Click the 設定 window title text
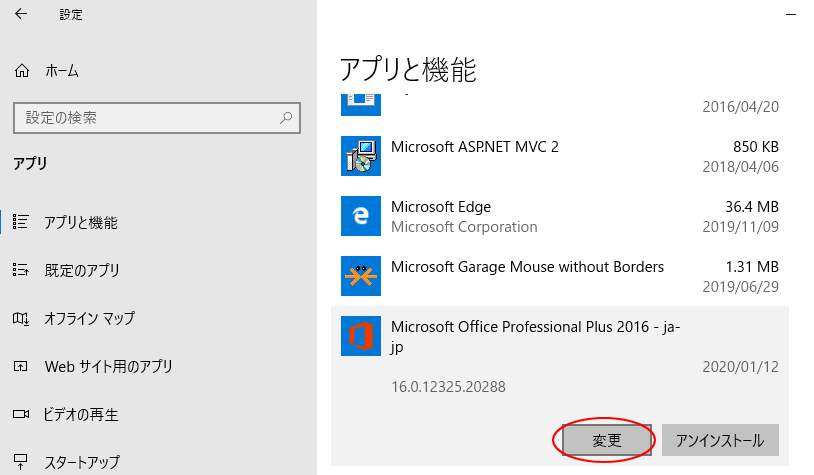Screen dimensions: 814x475 [71, 15]
